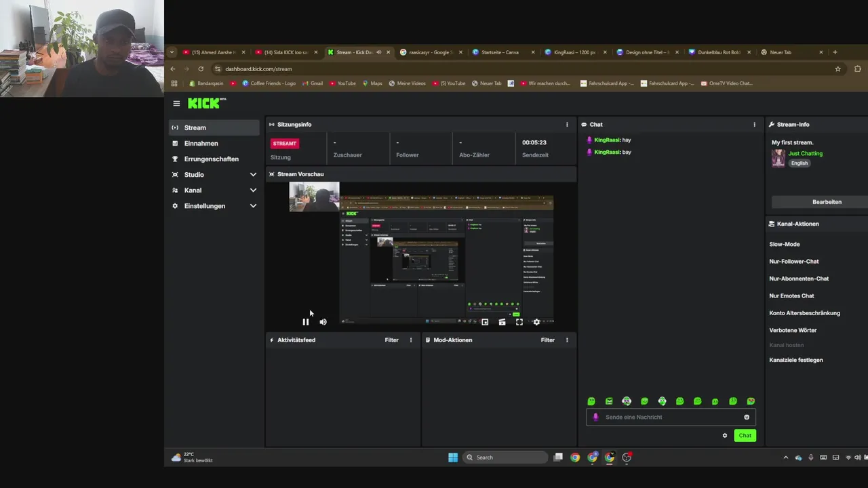Open a new browser tab with plus
The image size is (868, 488).
835,52
